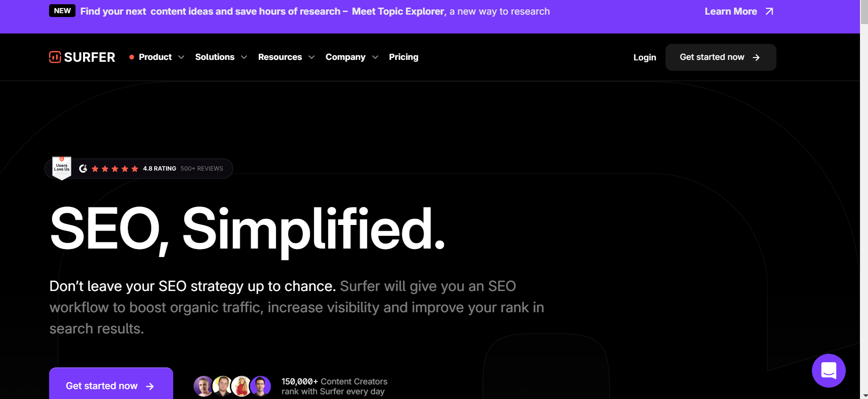Click the G2 logo in rating badge
Viewport: 868px width, 399px height.
[83, 168]
